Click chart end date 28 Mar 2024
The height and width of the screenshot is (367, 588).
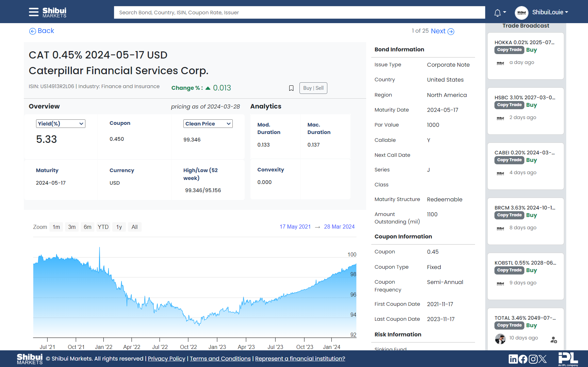pos(339,227)
